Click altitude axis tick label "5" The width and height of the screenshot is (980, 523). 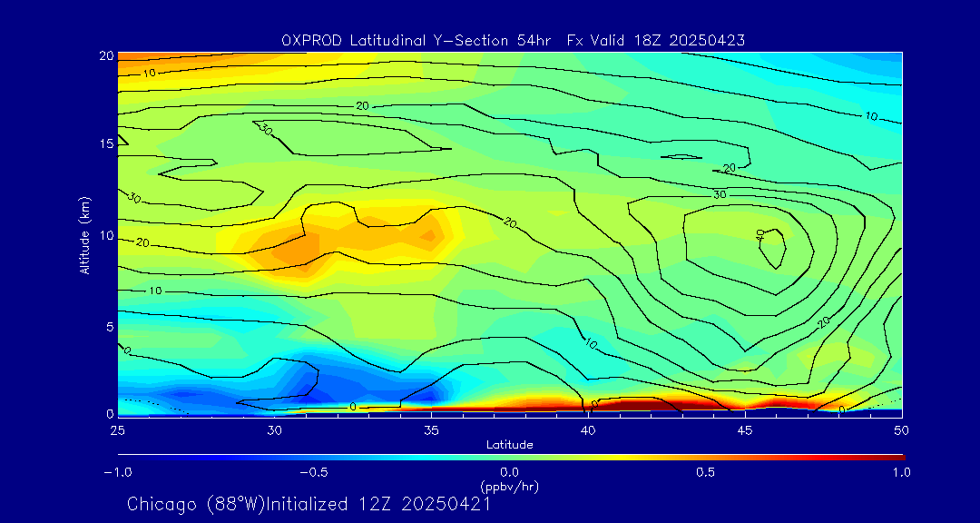pos(110,327)
